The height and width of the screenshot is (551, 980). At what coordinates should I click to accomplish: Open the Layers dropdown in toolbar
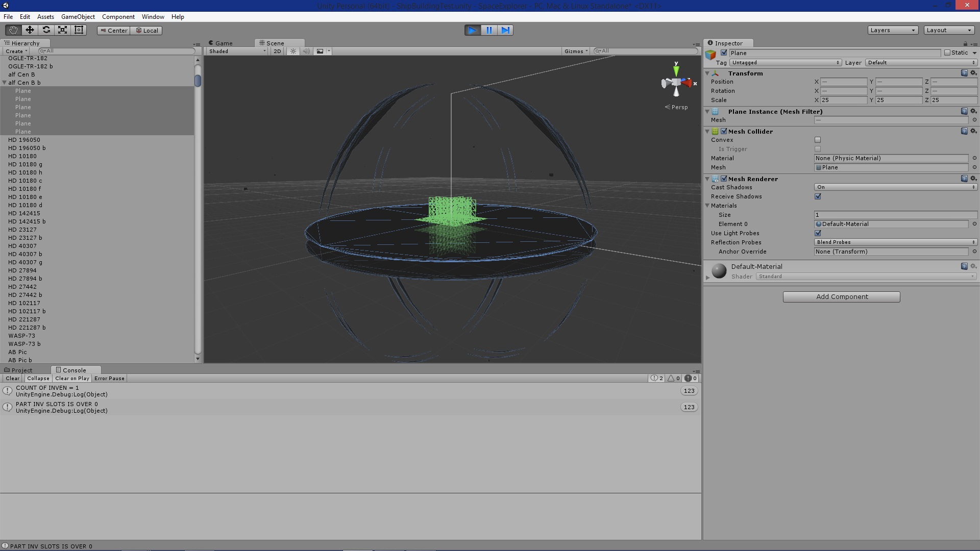893,30
